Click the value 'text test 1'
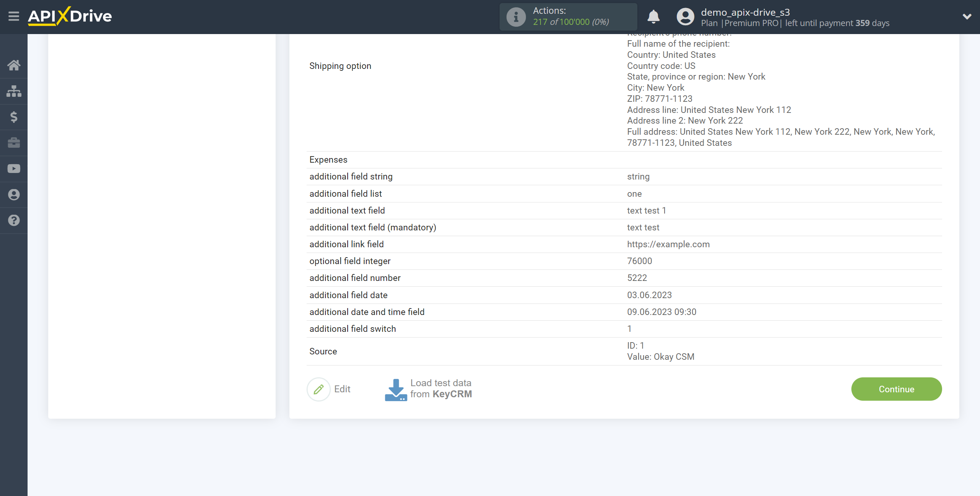The image size is (980, 496). click(x=647, y=210)
